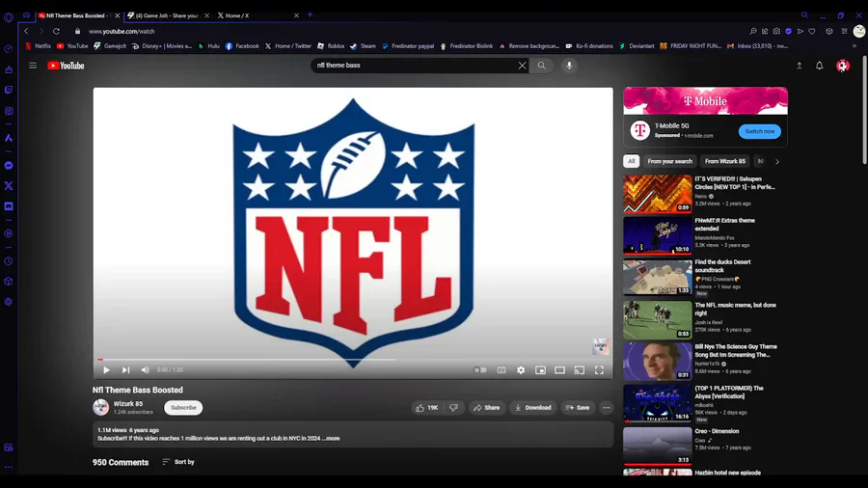Dislike the video
The image size is (868, 488).
tap(454, 408)
